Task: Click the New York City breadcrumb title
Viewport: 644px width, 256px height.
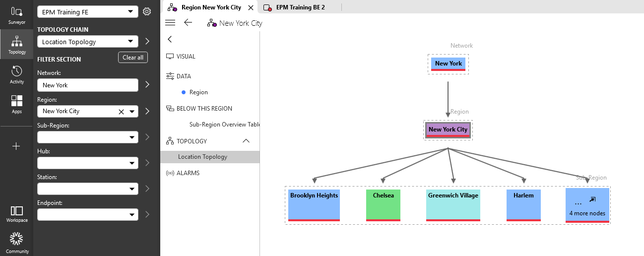Action: click(241, 23)
